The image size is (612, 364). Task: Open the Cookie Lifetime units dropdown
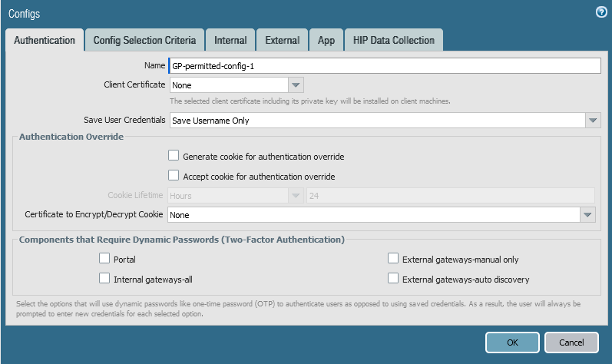tap(296, 196)
